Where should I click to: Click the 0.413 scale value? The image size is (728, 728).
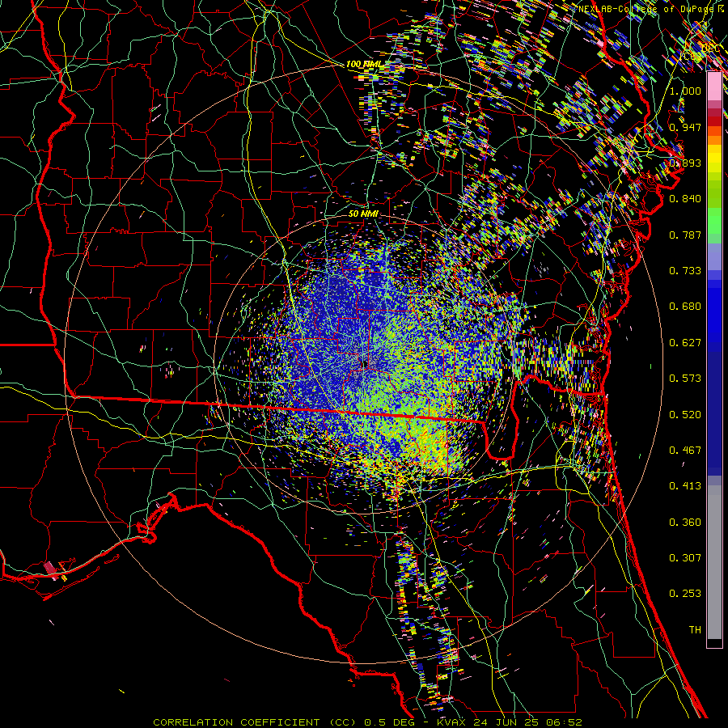click(x=685, y=486)
